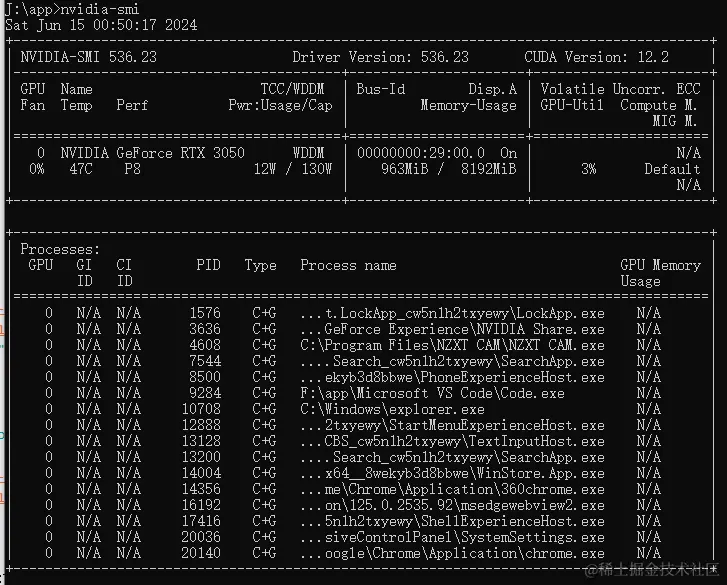Click the 'Process name' column header
Image resolution: width=727 pixels, height=585 pixels.
click(348, 265)
